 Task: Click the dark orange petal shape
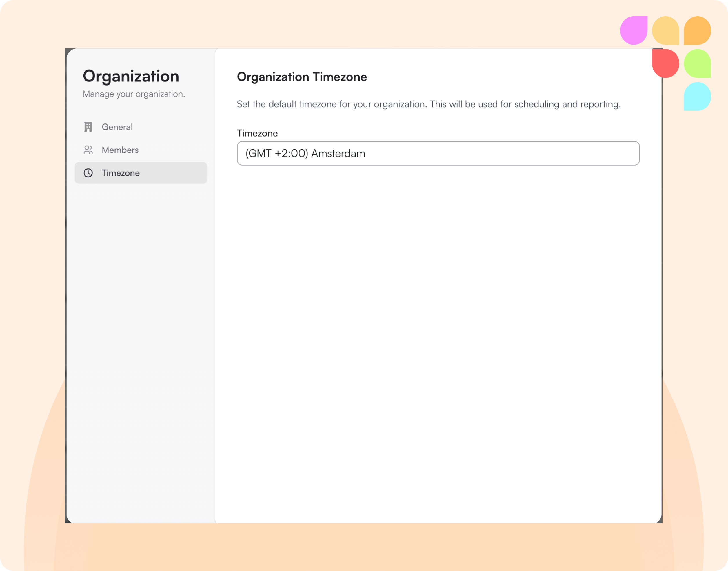click(697, 30)
